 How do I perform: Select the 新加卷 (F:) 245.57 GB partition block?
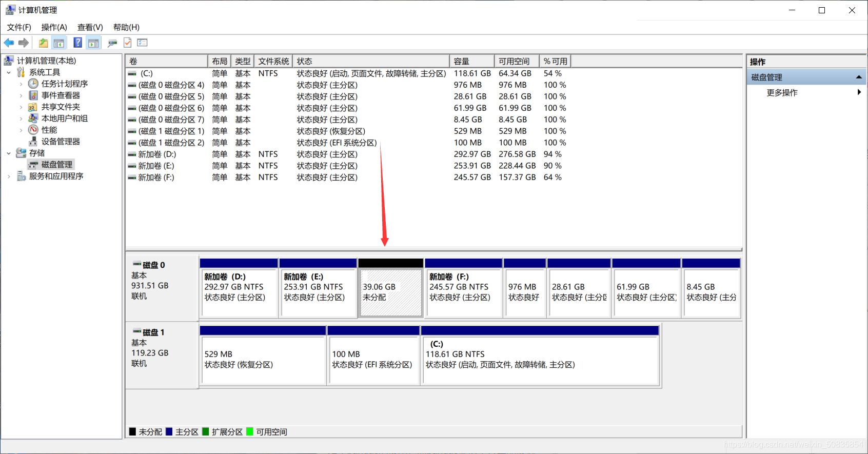[x=464, y=288]
